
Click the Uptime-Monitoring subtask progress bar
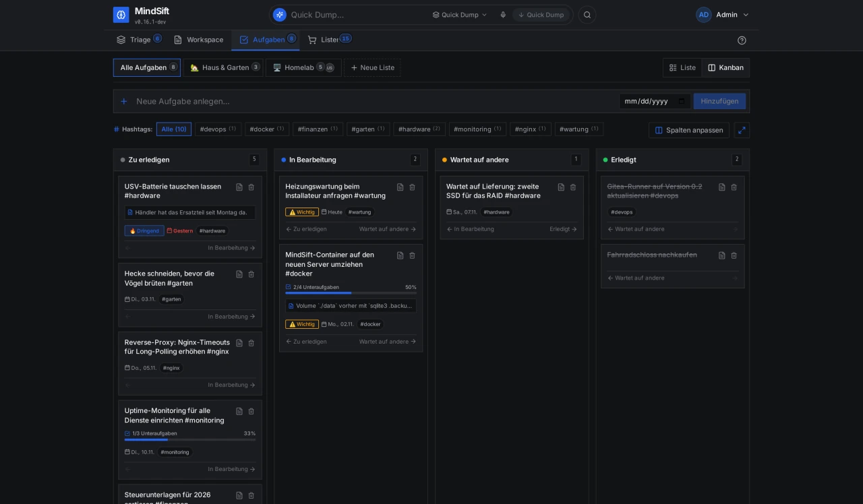pos(190,440)
